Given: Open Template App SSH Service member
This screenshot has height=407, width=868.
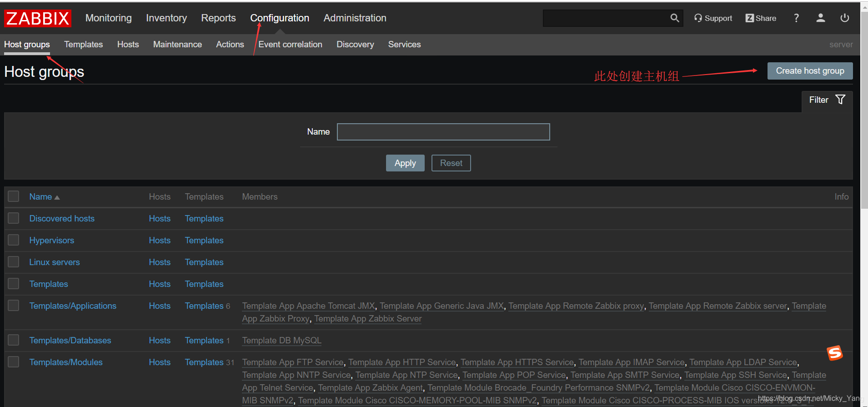Looking at the screenshot, I should point(736,375).
